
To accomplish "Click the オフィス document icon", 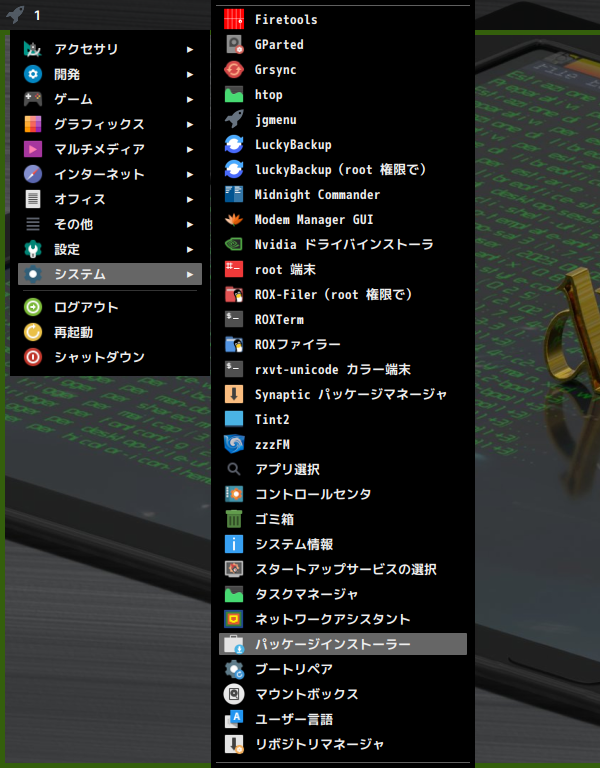I will click(x=33, y=199).
